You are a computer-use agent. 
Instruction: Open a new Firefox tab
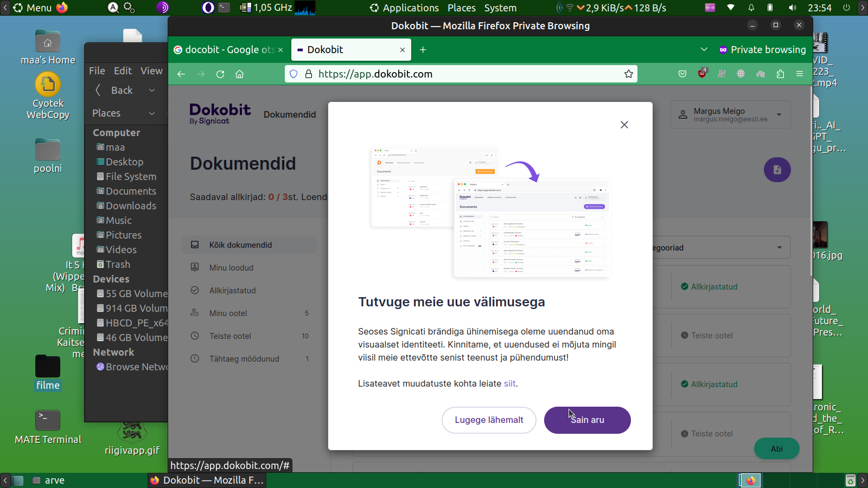[x=423, y=50]
